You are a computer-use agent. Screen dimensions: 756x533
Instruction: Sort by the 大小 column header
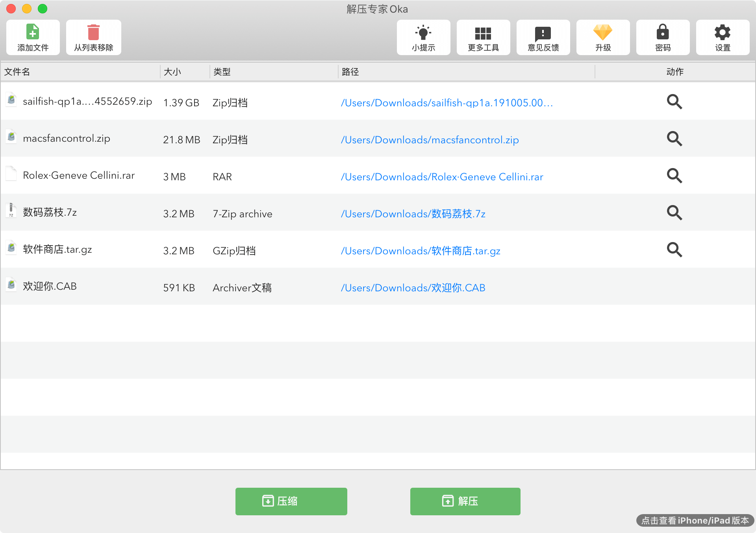point(172,72)
